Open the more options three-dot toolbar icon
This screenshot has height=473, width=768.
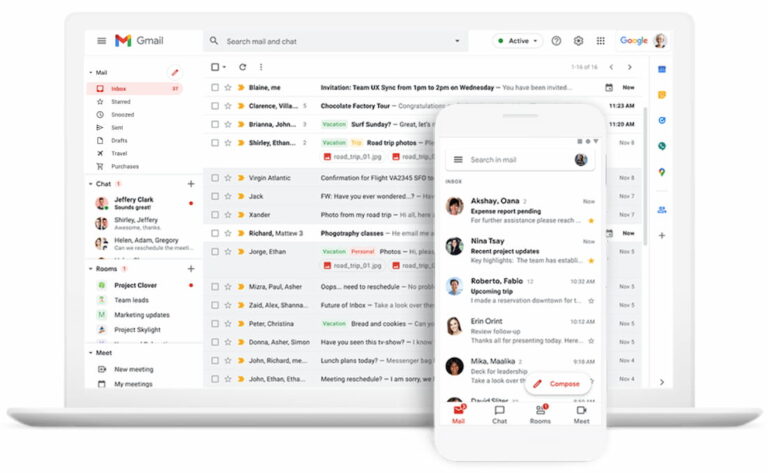click(x=261, y=67)
